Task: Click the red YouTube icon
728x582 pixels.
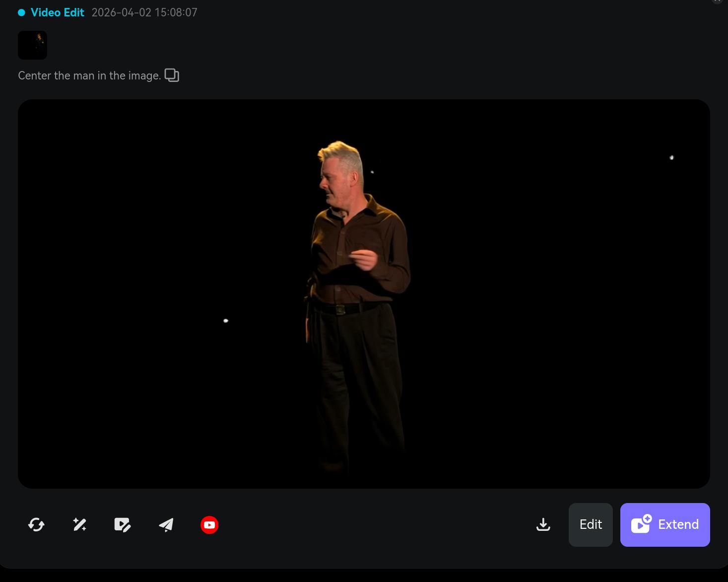Action: (x=209, y=525)
